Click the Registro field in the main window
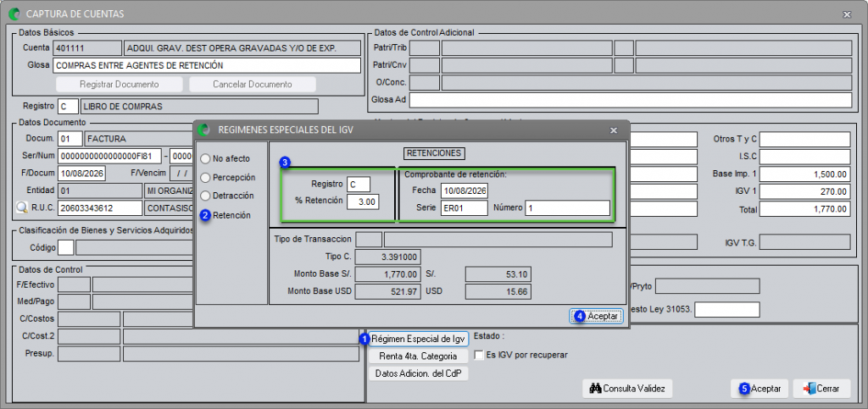 pyautogui.click(x=68, y=106)
